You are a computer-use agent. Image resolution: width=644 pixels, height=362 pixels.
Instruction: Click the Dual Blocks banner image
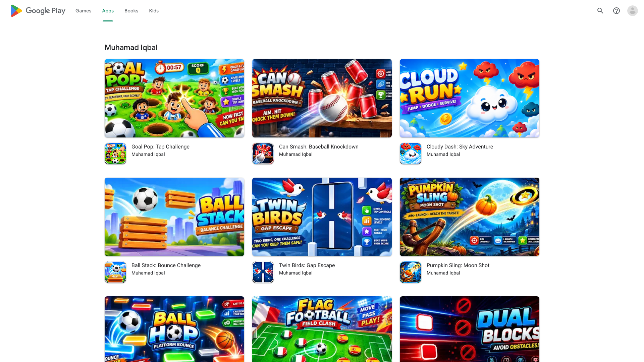470,329
